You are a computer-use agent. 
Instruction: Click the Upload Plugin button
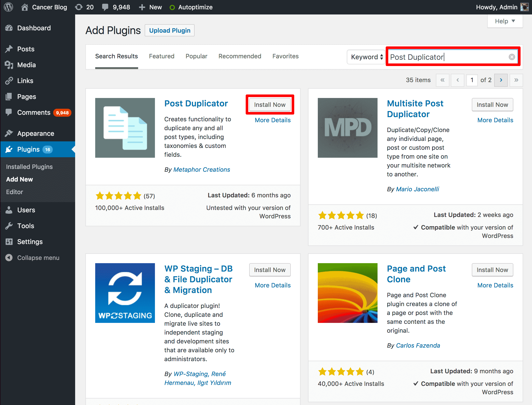point(169,30)
